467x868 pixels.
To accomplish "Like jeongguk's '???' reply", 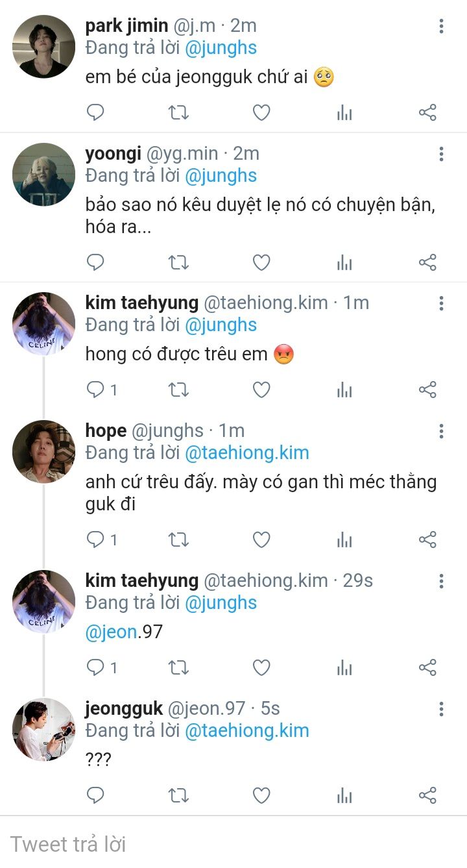I will [261, 795].
